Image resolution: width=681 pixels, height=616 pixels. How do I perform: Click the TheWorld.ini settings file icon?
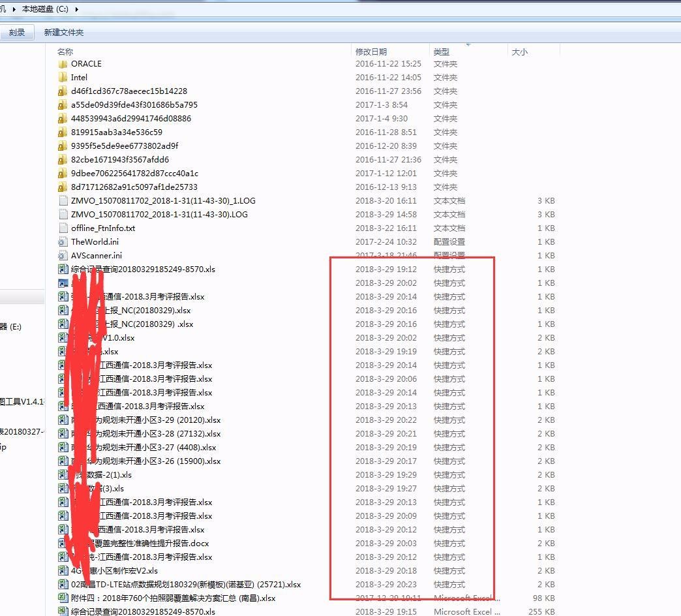pos(63,241)
